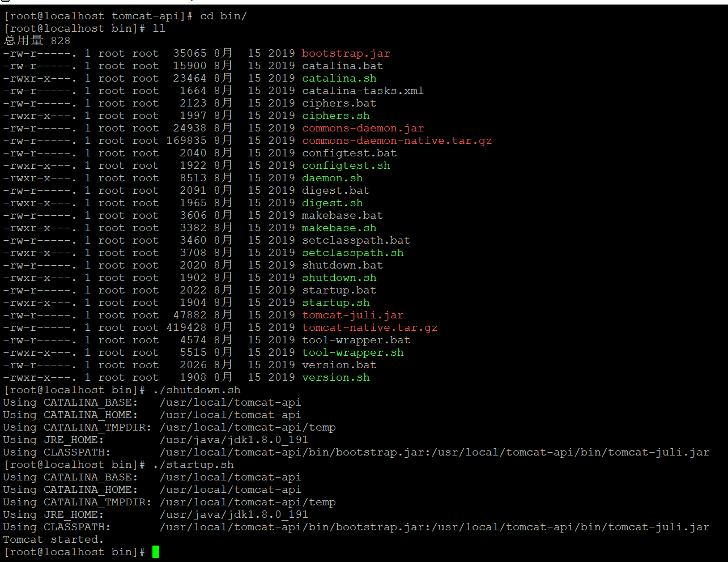The width and height of the screenshot is (728, 562).
Task: Select digest.bat file name
Action: pos(335,190)
